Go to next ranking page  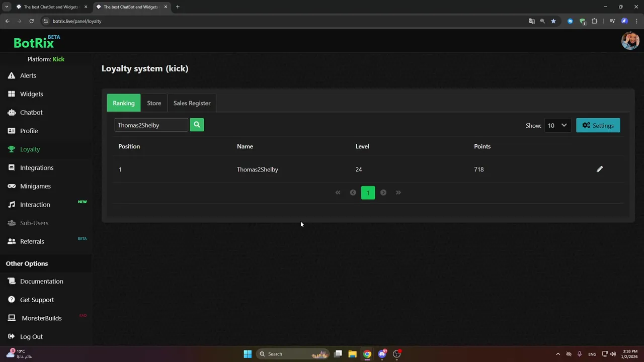coord(383,193)
